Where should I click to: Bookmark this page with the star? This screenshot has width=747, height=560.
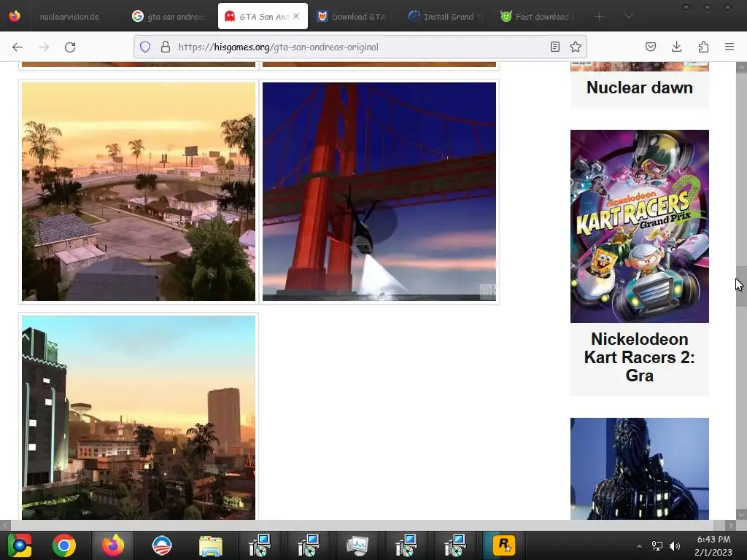(576, 47)
